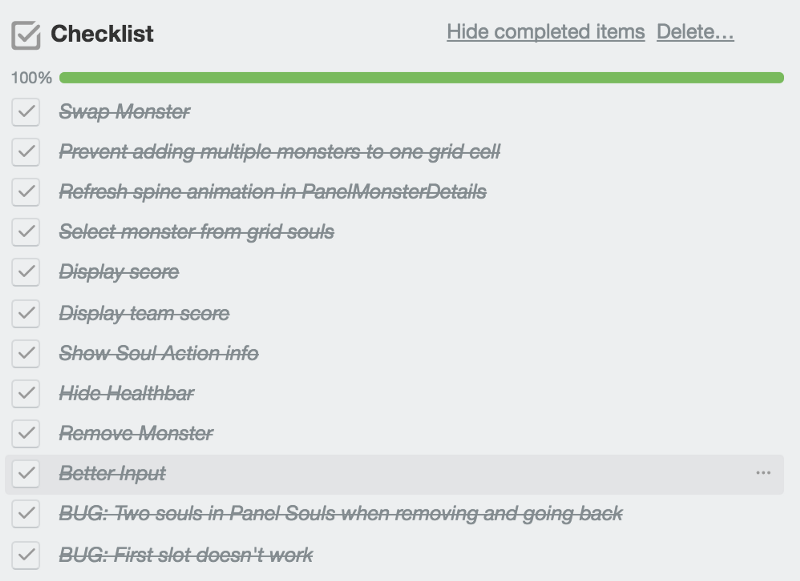Uncheck the Remove Monster checkbox

26,433
